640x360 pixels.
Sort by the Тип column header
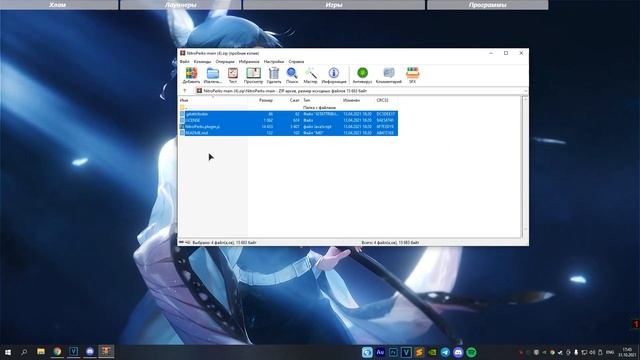(x=307, y=100)
